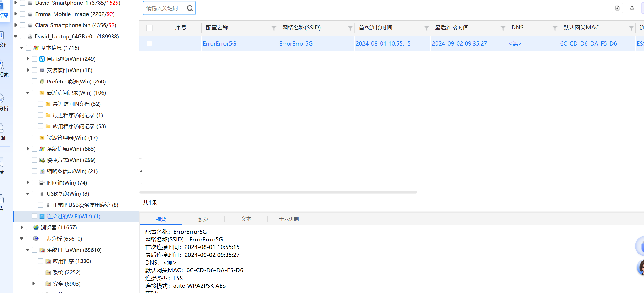Tick checkbox for 最近访问的文档 (52)
The width and height of the screenshot is (644, 293).
(40, 104)
